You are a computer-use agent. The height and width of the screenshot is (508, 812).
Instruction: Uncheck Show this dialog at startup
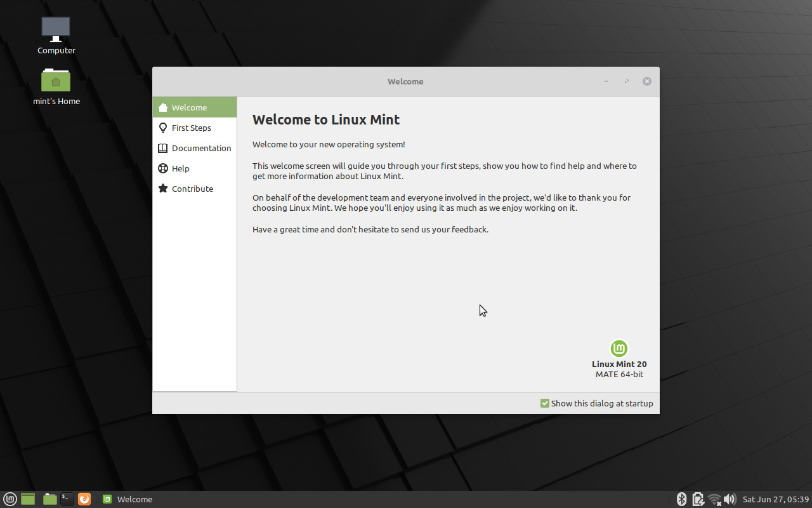tap(544, 403)
